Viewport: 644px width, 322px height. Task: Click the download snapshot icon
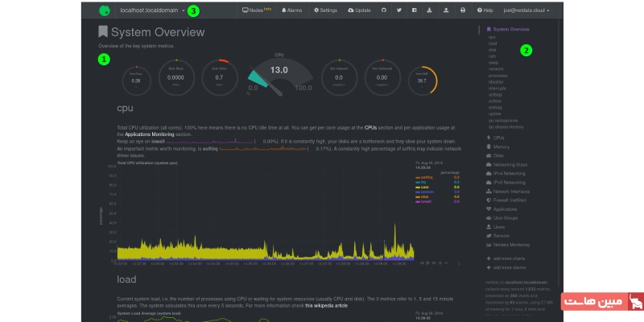[430, 10]
